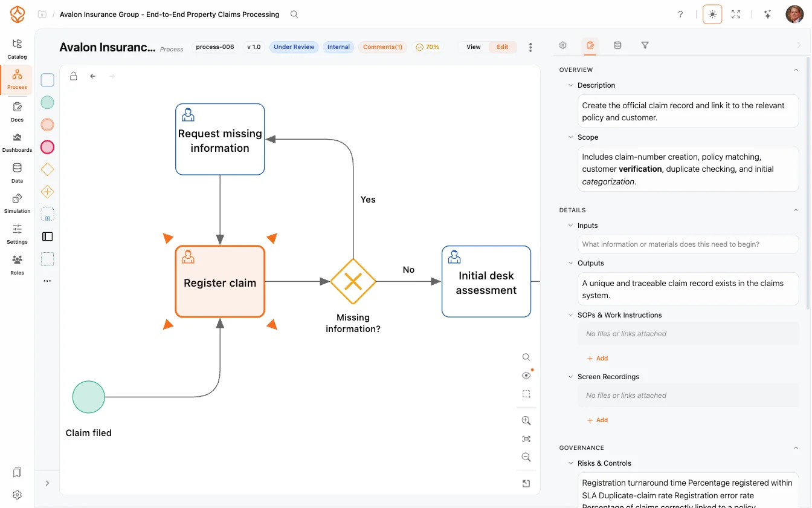Switch to View mode
Viewport: 812px width, 508px height.
[474, 47]
